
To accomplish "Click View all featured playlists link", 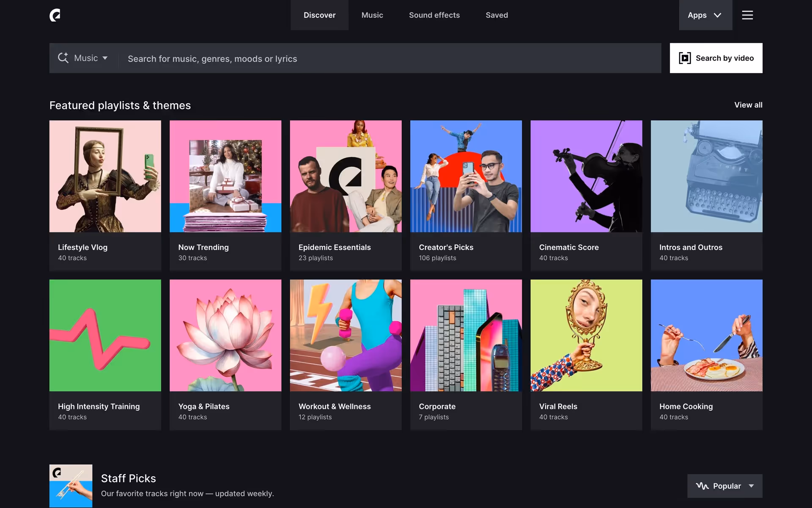I will [748, 105].
